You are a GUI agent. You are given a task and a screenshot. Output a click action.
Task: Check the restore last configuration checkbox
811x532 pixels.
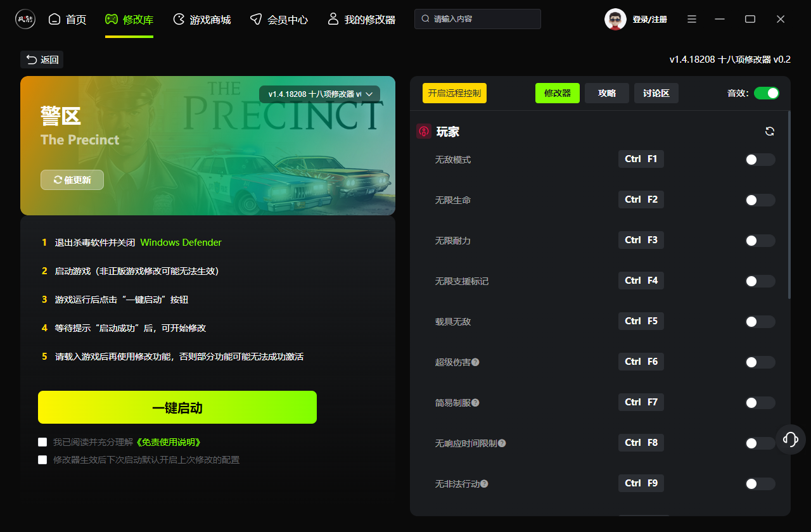click(42, 460)
